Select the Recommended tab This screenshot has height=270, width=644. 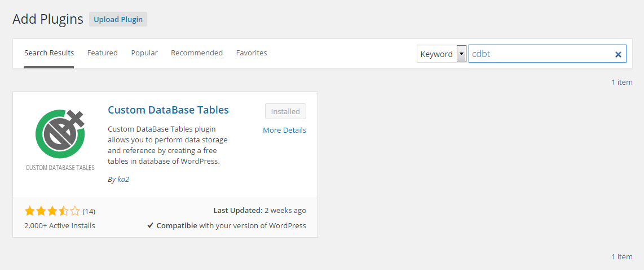pos(197,53)
